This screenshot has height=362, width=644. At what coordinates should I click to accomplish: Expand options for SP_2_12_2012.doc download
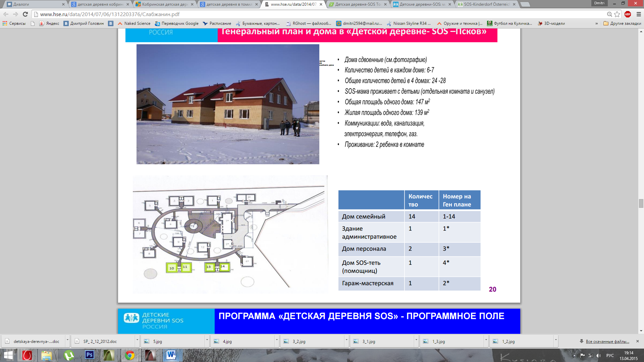(x=137, y=341)
